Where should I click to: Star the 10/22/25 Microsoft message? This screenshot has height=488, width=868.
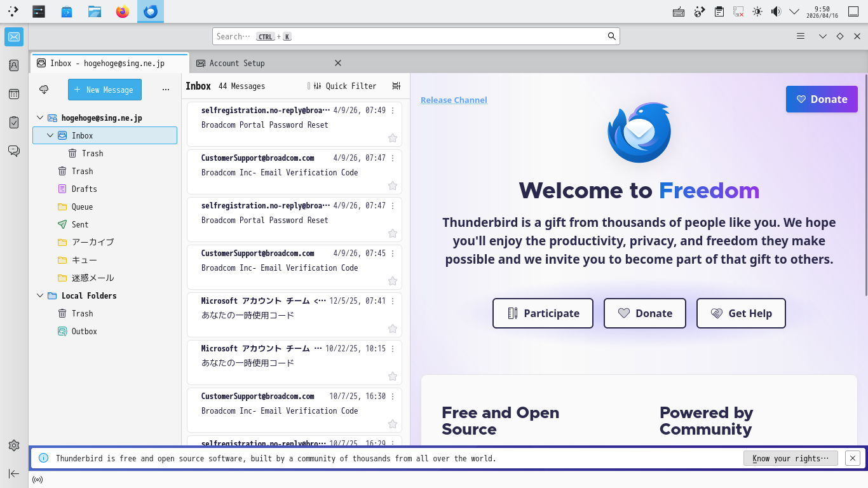tap(393, 376)
